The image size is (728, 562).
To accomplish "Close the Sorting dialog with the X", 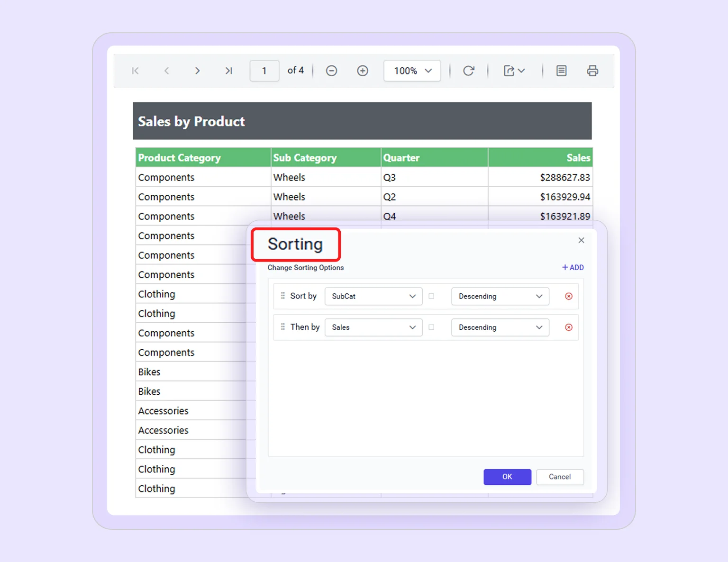I will (581, 240).
